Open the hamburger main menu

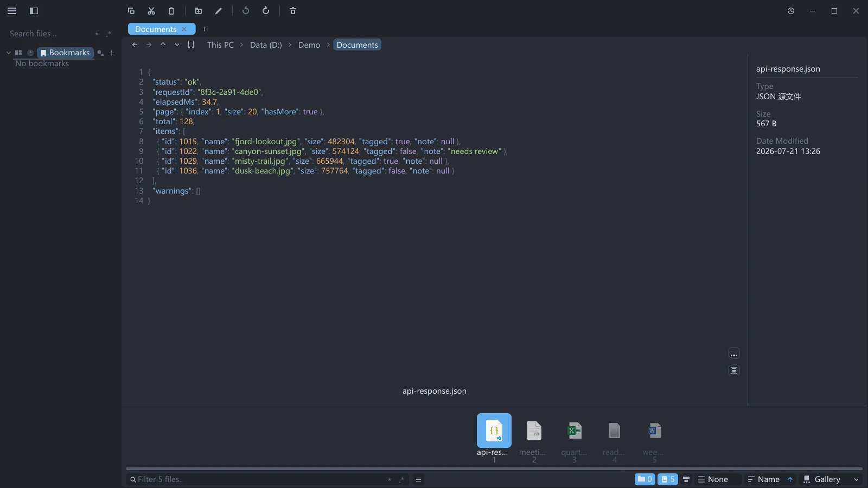[x=12, y=11]
